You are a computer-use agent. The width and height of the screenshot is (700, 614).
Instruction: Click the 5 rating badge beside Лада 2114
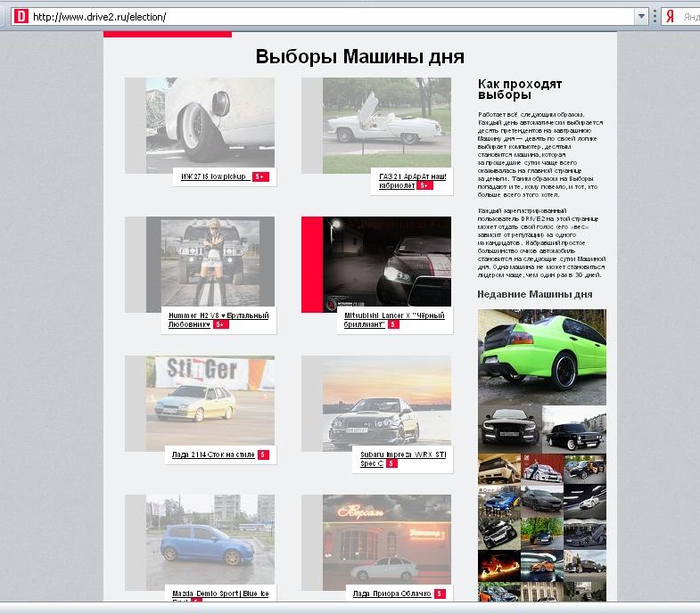263,454
